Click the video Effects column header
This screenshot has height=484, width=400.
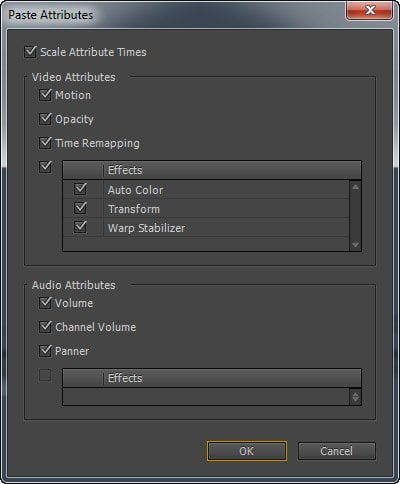232,170
